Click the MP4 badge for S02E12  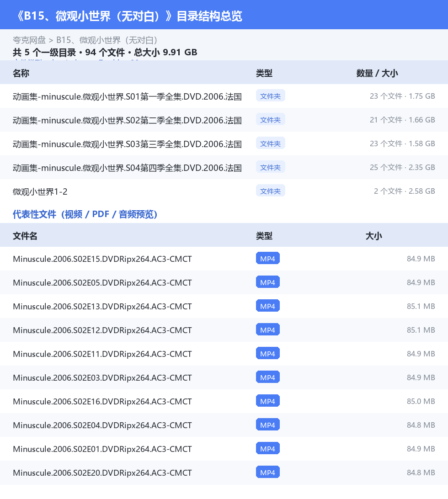click(x=268, y=330)
